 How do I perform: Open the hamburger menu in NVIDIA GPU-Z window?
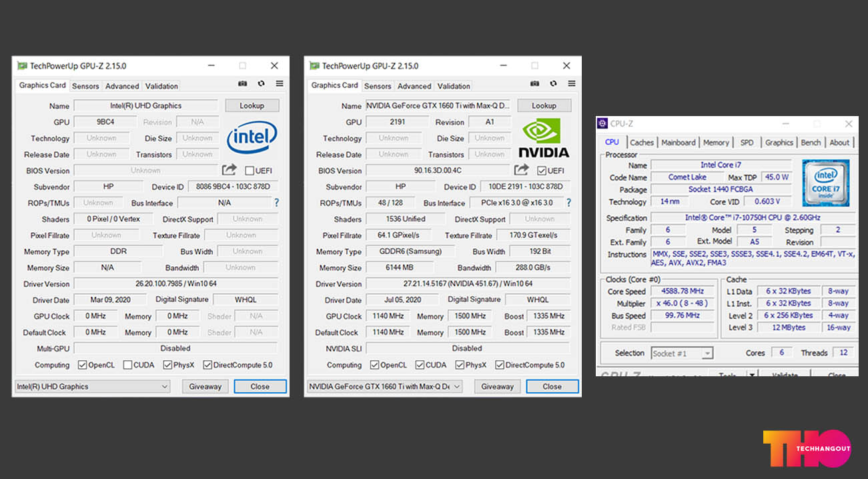pos(572,84)
